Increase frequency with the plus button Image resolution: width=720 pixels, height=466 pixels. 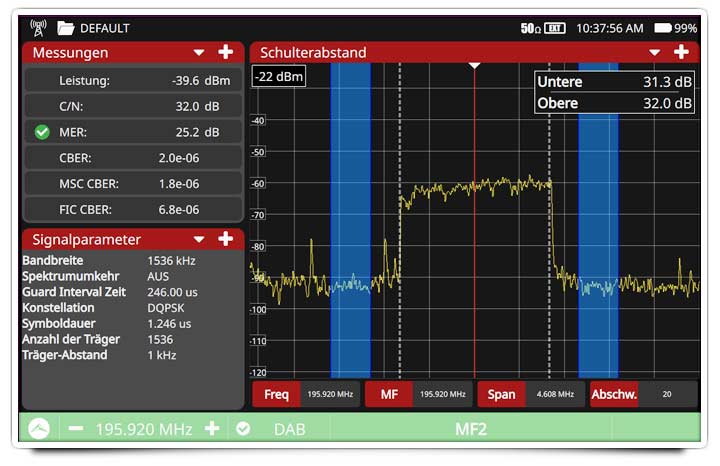[212, 429]
